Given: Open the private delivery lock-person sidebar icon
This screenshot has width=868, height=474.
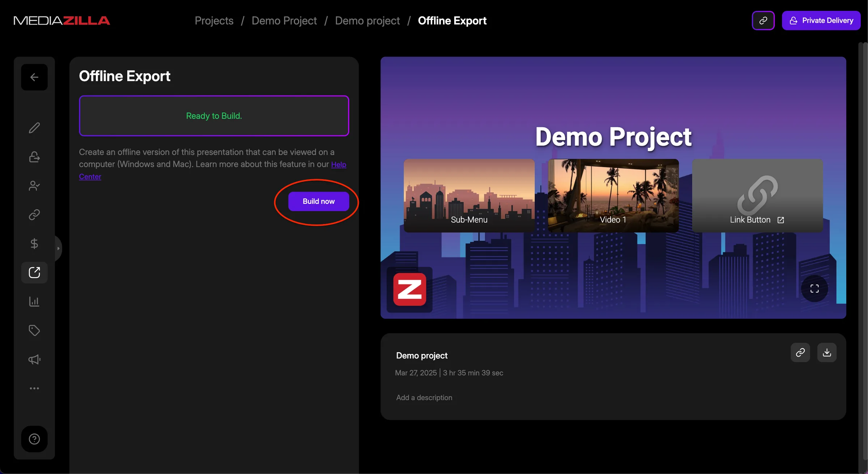Looking at the screenshot, I should [34, 157].
